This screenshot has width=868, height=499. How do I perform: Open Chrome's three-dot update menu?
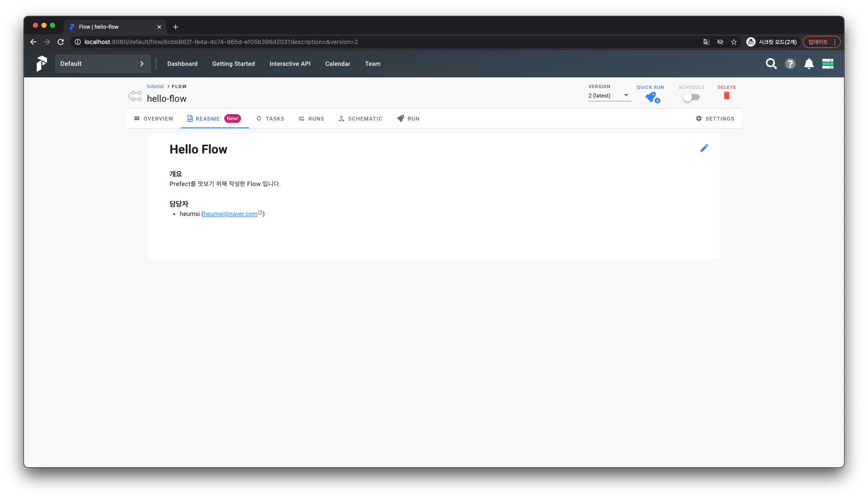pos(835,42)
